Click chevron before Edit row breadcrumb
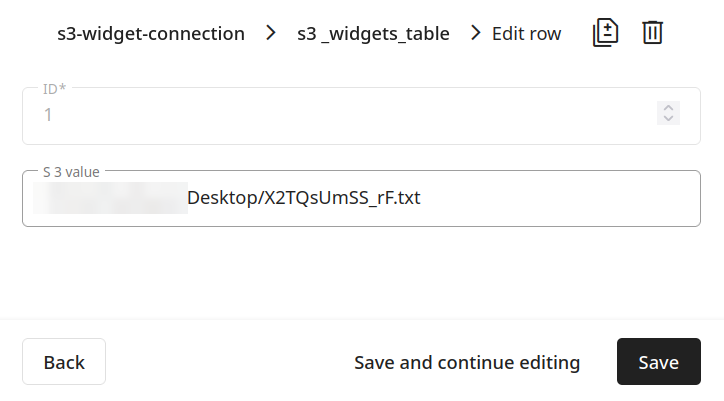The height and width of the screenshot is (401, 724). pyautogui.click(x=476, y=33)
